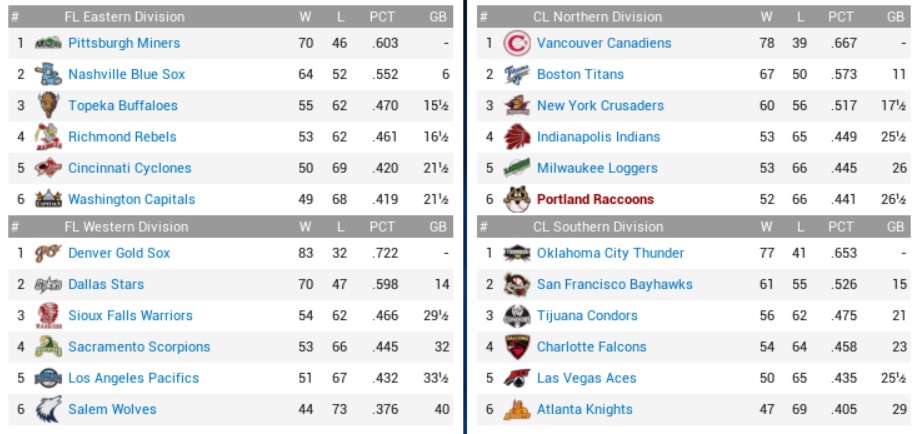
Task: Click the Sacramento Scorpions logo icon
Action: pyautogui.click(x=47, y=347)
